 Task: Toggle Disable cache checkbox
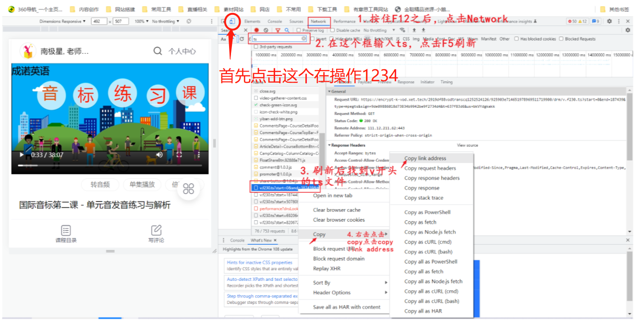[332, 30]
